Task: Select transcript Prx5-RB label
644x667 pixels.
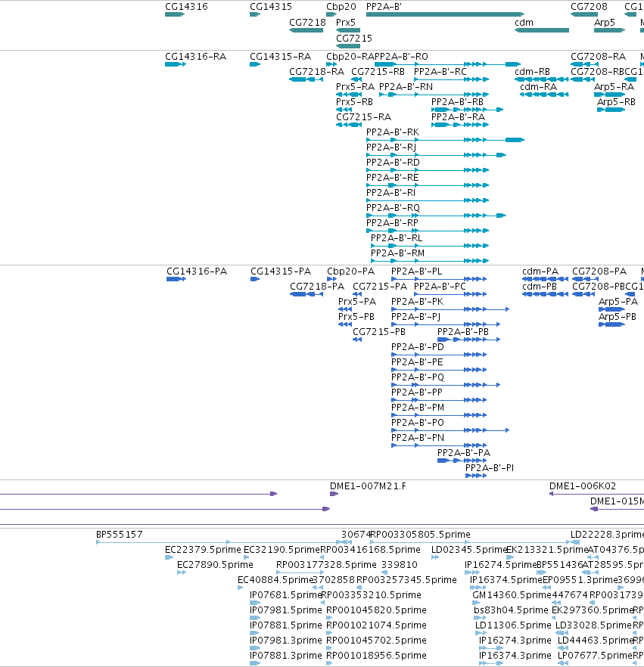Action: (355, 102)
